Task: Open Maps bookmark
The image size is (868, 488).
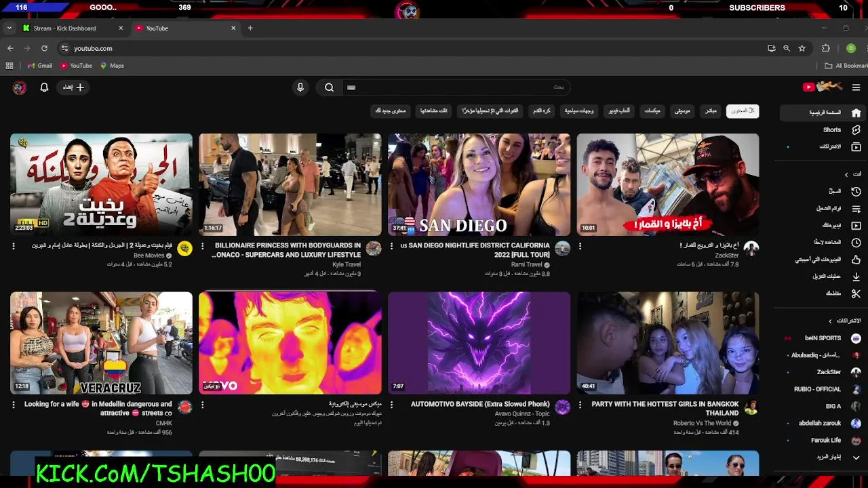Action: pyautogui.click(x=112, y=66)
